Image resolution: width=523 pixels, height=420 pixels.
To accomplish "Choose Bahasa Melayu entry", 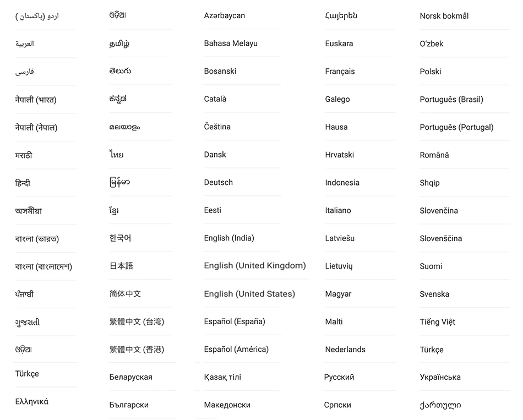I will pyautogui.click(x=231, y=43).
